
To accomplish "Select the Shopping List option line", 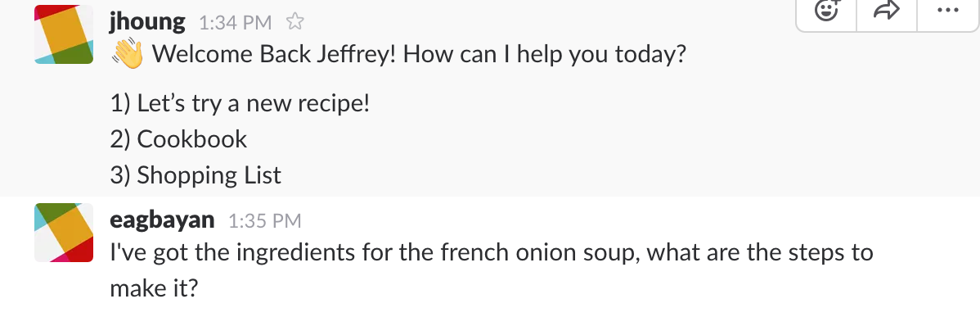I will point(196,175).
